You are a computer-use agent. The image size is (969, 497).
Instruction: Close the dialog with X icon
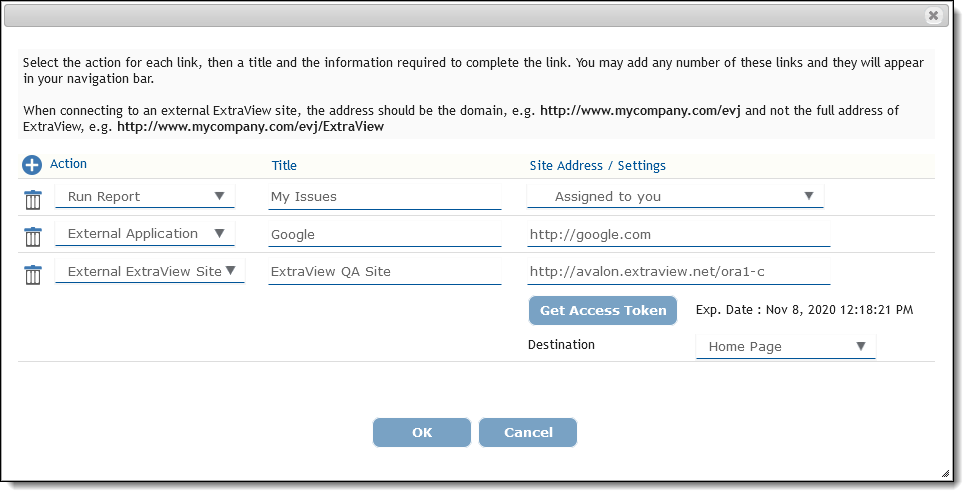tap(933, 15)
